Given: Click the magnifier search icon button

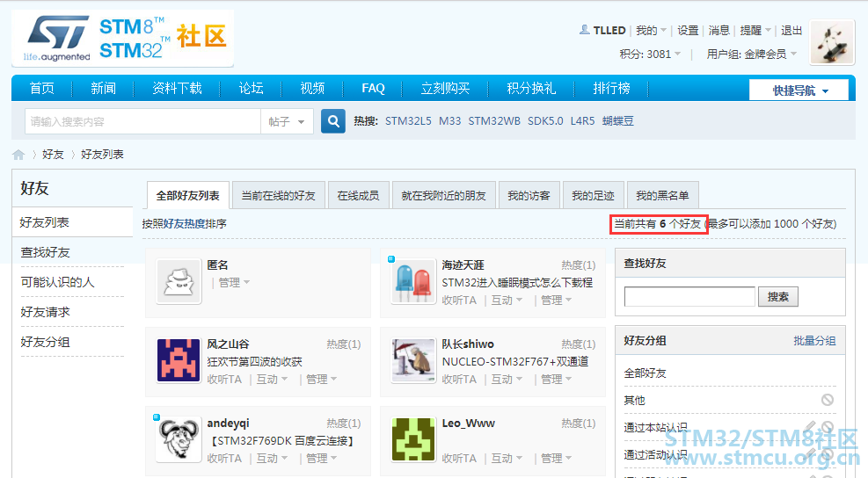Looking at the screenshot, I should (333, 121).
